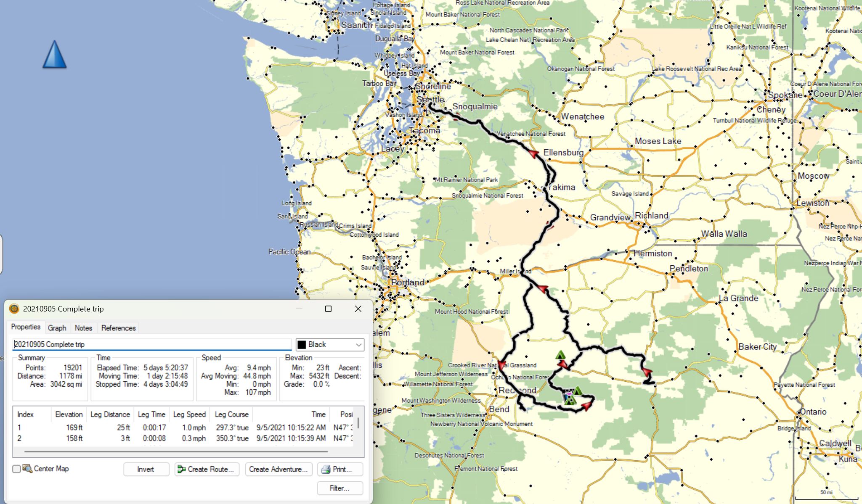Enable the Center Map checkbox
The image size is (862, 504).
pyautogui.click(x=16, y=469)
